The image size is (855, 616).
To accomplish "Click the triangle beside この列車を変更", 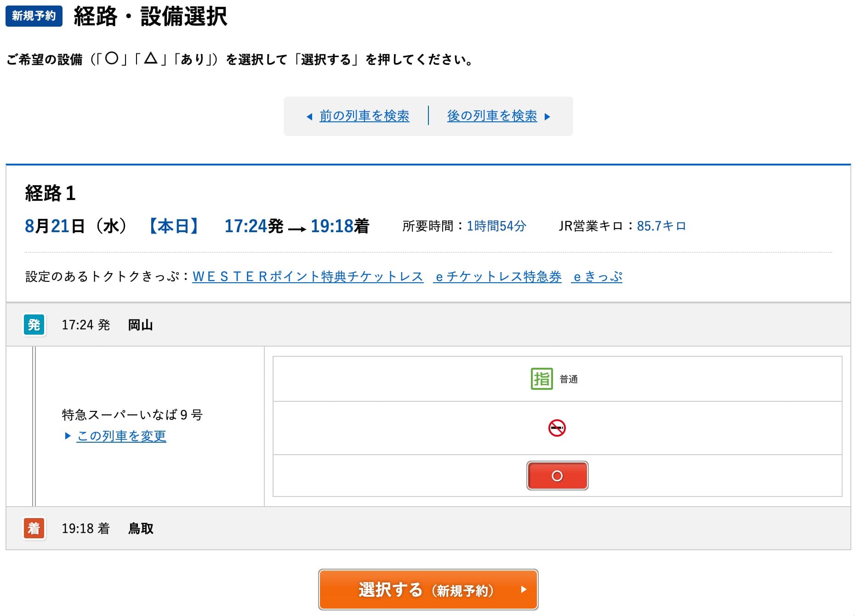I will click(68, 436).
